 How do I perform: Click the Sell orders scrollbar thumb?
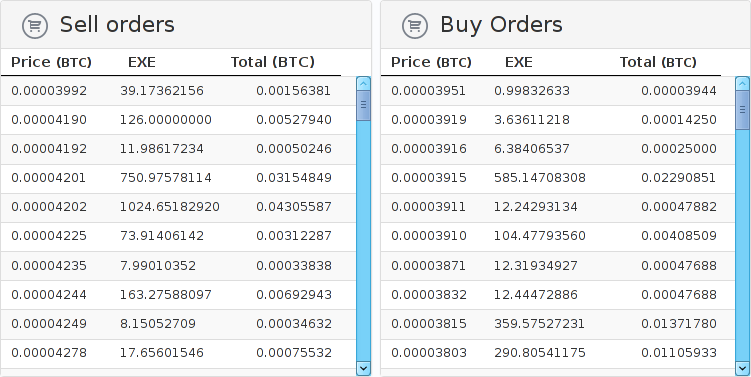click(x=364, y=105)
